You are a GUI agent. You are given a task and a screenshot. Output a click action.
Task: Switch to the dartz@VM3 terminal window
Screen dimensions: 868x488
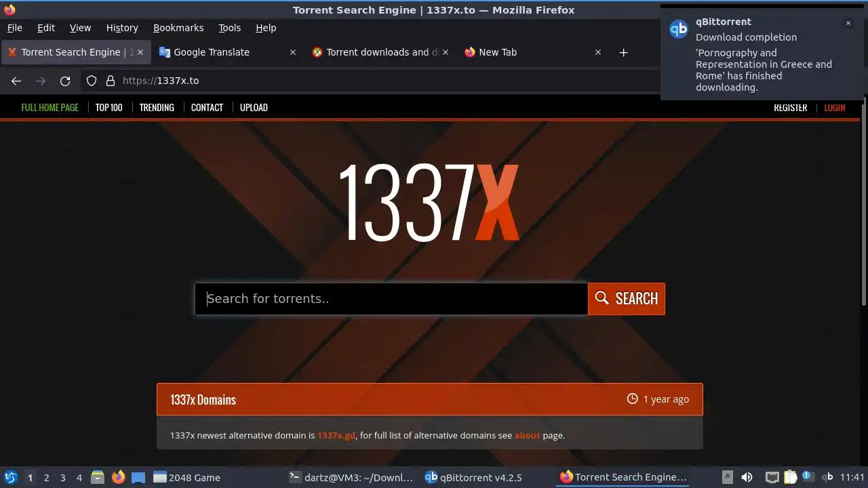point(351,478)
